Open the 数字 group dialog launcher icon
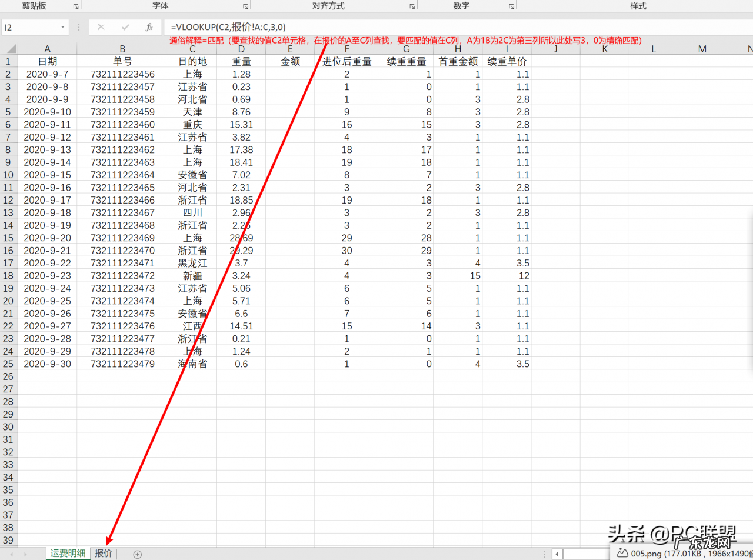The height and width of the screenshot is (560, 753). pyautogui.click(x=511, y=6)
